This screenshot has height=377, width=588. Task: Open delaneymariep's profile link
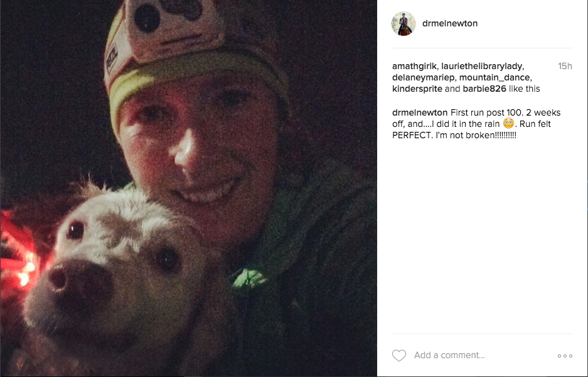point(424,77)
